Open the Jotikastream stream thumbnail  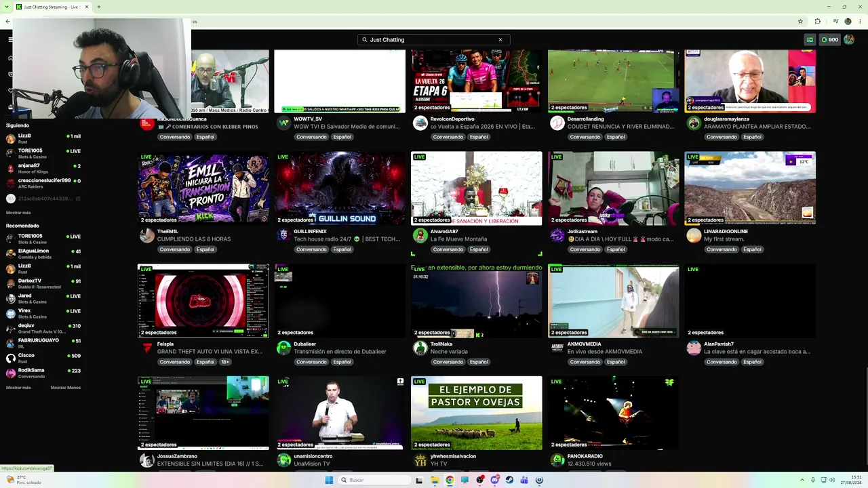[x=613, y=188]
